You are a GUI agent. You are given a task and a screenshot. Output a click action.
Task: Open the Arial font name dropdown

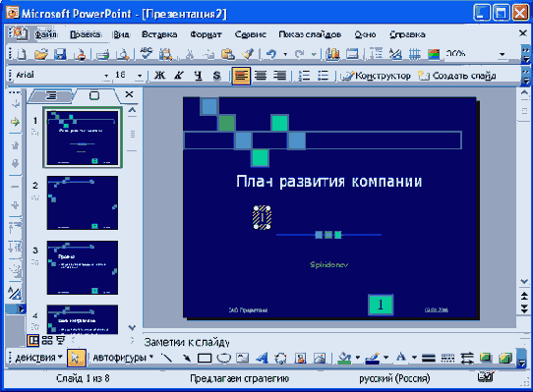106,76
